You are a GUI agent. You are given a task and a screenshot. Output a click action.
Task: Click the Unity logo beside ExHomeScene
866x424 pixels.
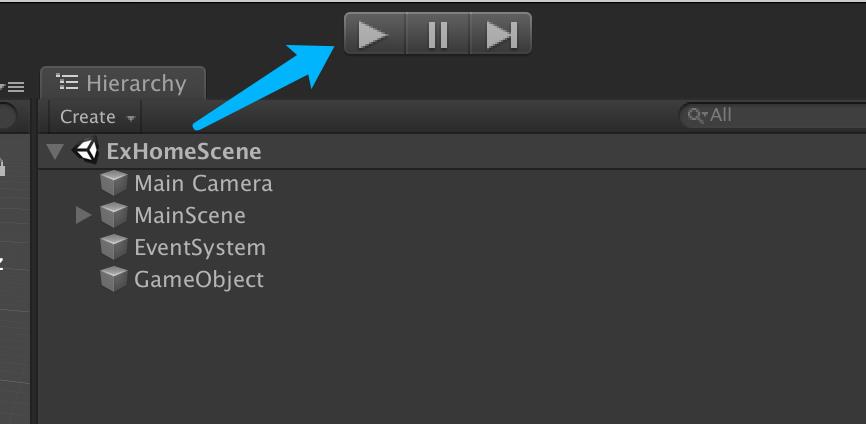pos(86,151)
